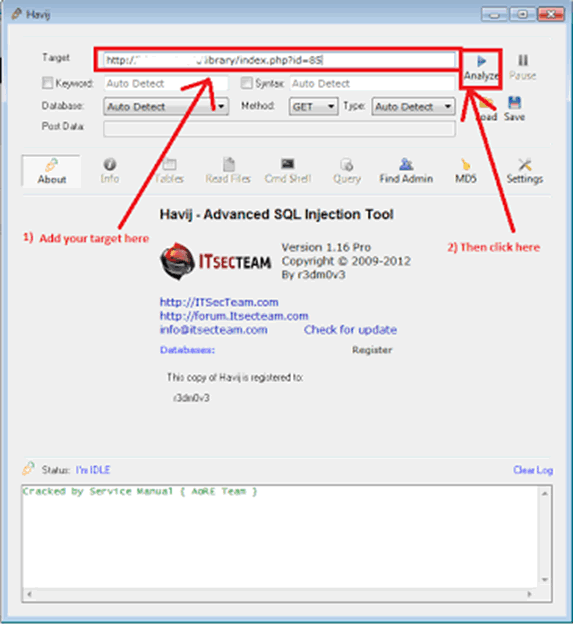This screenshot has height=625, width=573.
Task: Click the Pause icon
Action: pyautogui.click(x=523, y=60)
